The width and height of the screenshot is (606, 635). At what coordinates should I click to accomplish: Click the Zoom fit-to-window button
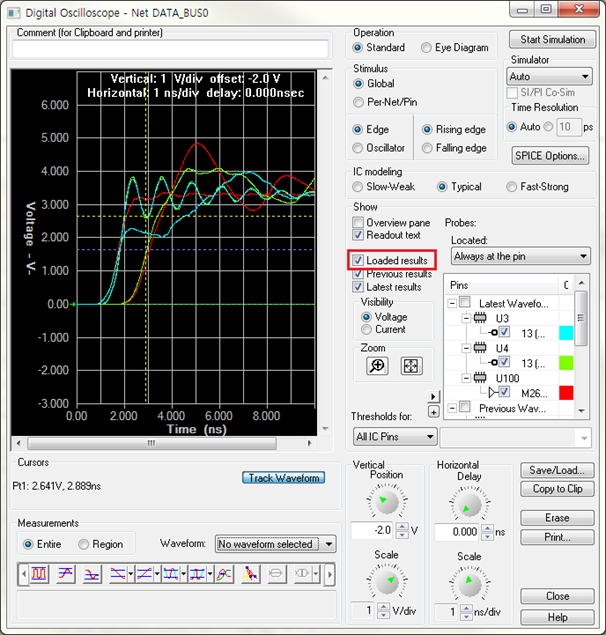(411, 366)
